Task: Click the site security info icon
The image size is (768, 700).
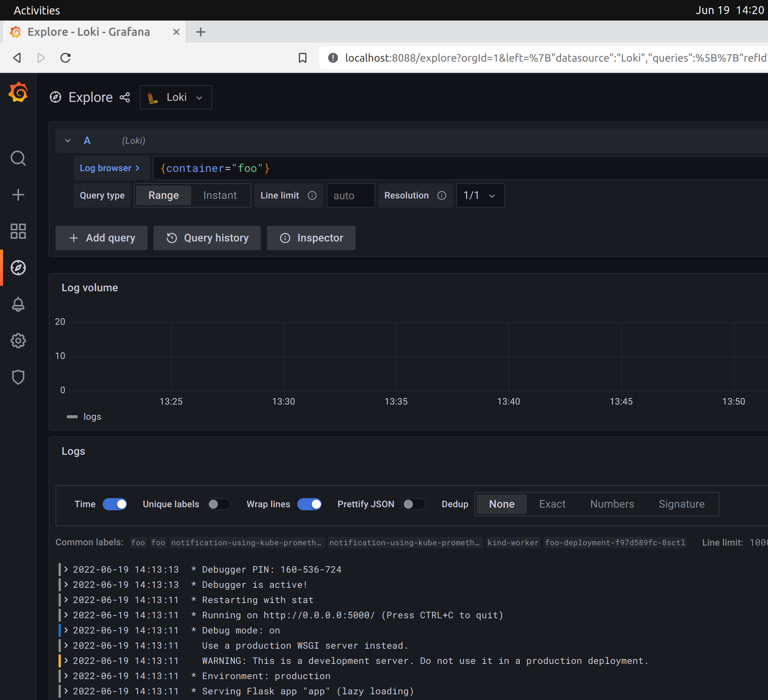Action: (333, 57)
